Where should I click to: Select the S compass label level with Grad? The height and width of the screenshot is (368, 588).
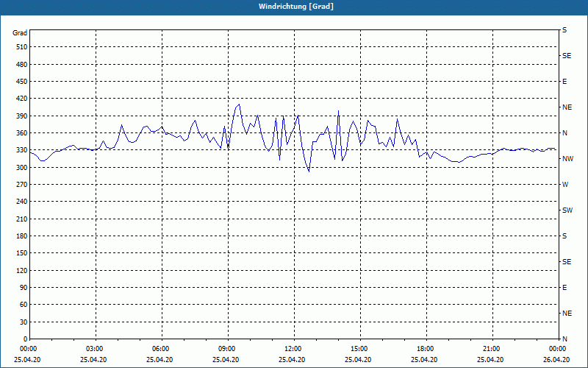click(x=564, y=30)
